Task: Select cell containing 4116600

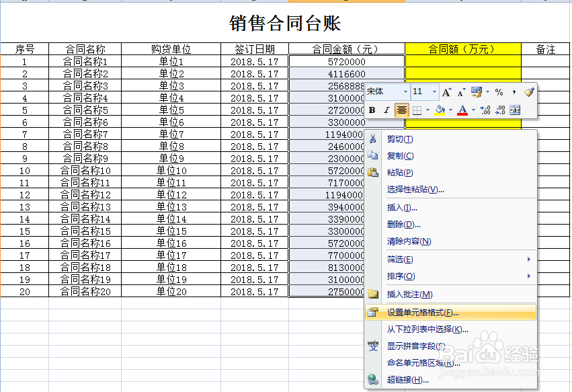Action: point(347,74)
